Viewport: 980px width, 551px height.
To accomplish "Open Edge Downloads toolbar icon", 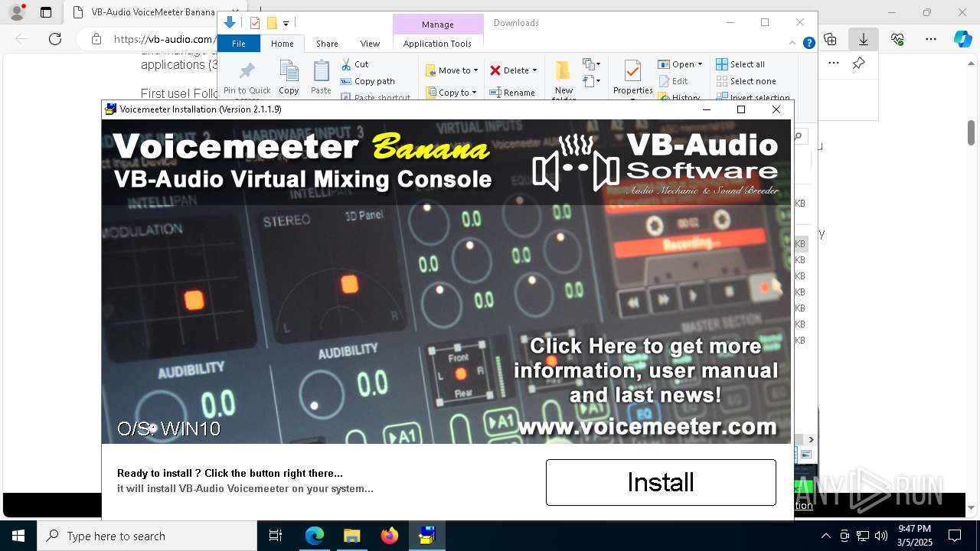I will click(864, 39).
